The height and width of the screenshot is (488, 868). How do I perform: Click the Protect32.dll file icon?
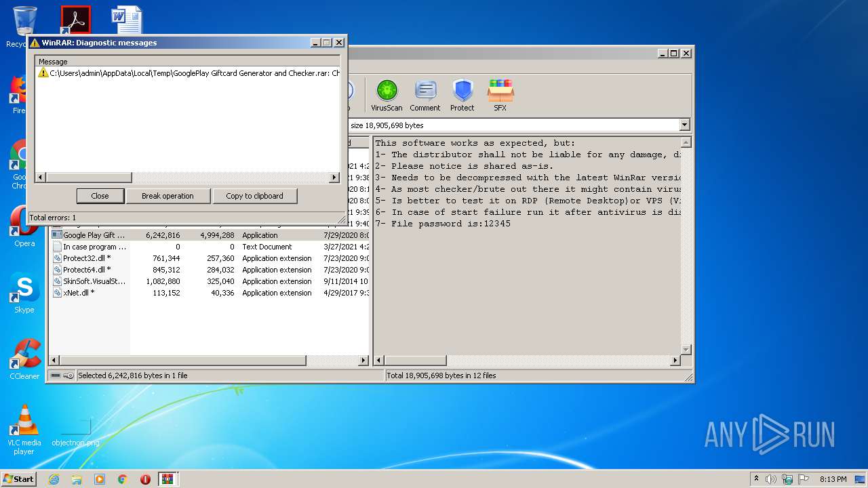pos(58,258)
